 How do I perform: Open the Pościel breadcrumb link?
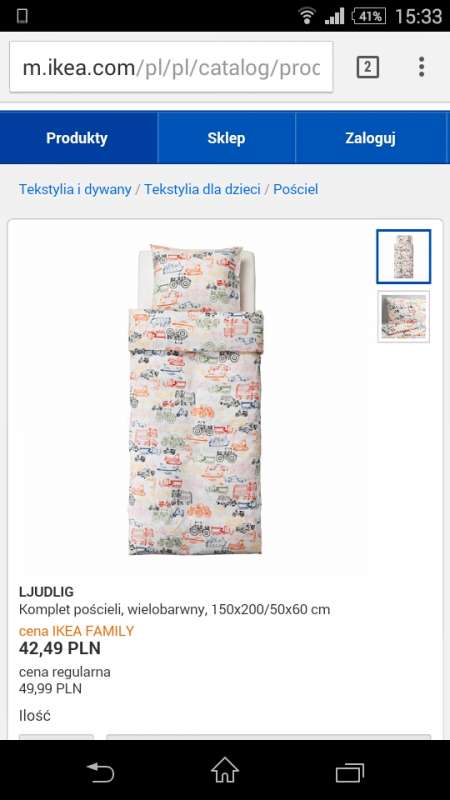pyautogui.click(x=296, y=189)
